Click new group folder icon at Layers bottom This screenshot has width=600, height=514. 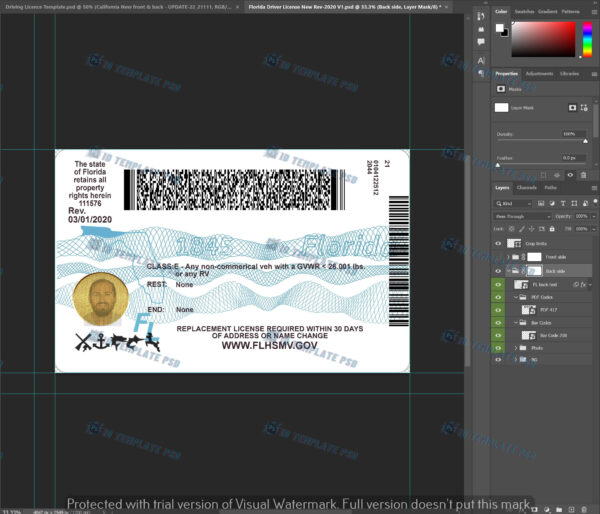[x=559, y=509]
